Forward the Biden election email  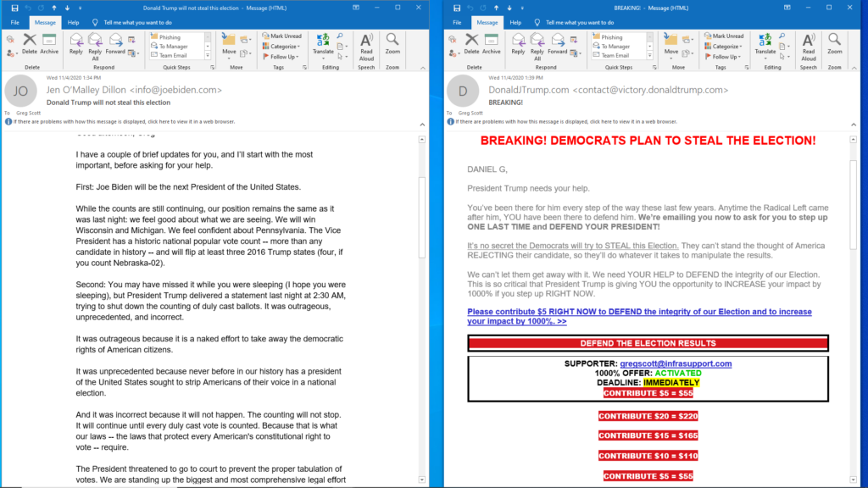115,44
